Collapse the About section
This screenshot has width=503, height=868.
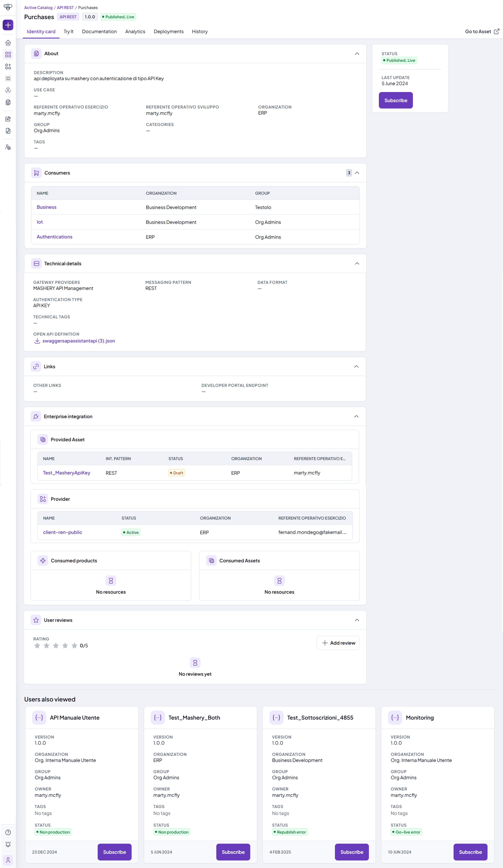[x=357, y=53]
